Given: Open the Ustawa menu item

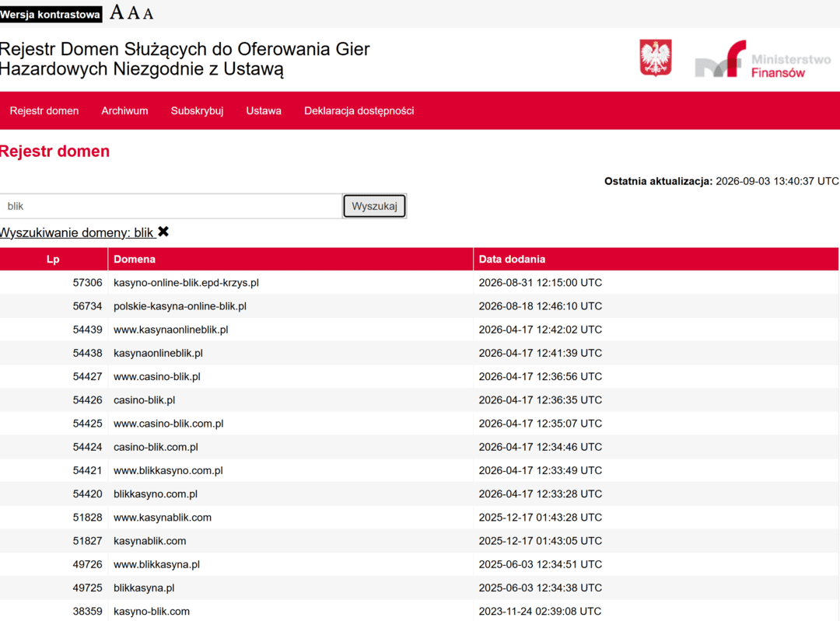Looking at the screenshot, I should click(264, 111).
